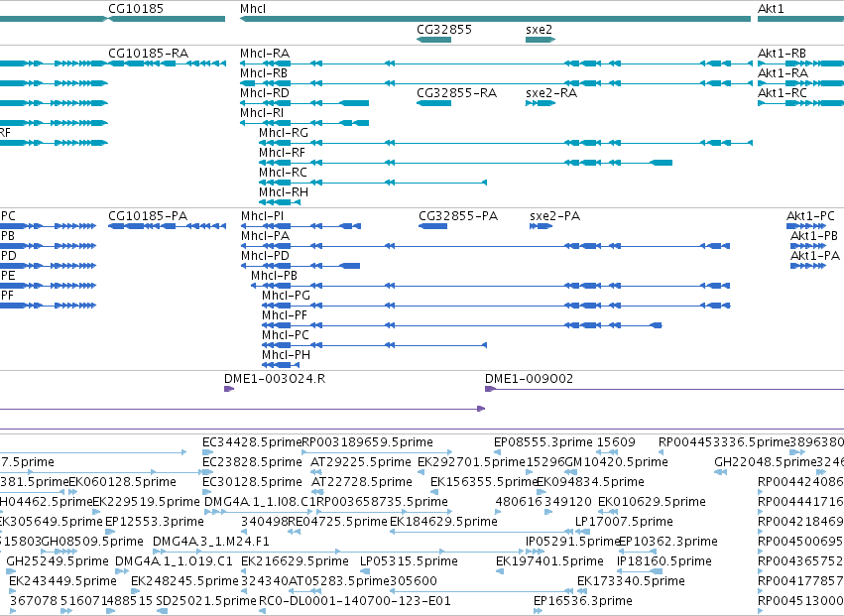Viewport: 844px width, 616px height.
Task: Select the CG10185 gene bar
Action: tap(167, 19)
